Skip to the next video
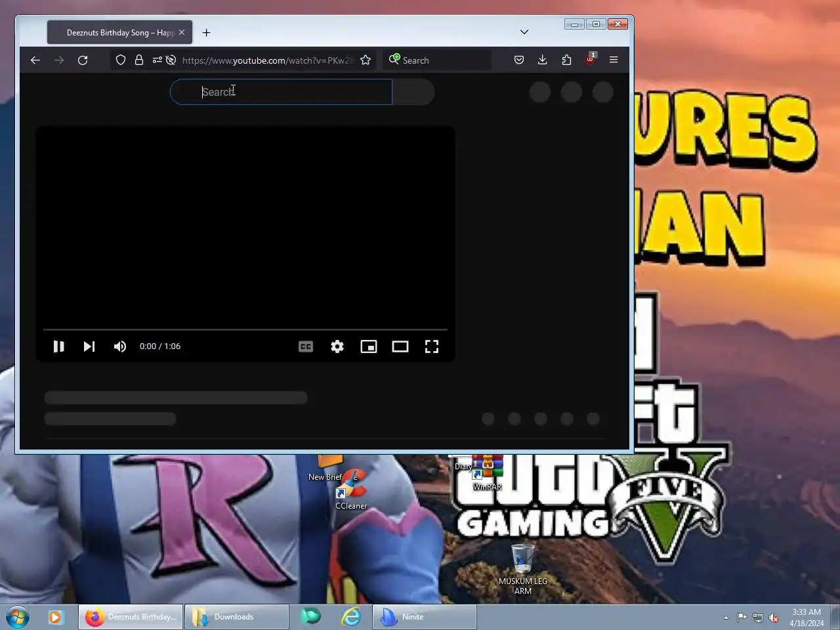Image resolution: width=840 pixels, height=630 pixels. [x=89, y=346]
